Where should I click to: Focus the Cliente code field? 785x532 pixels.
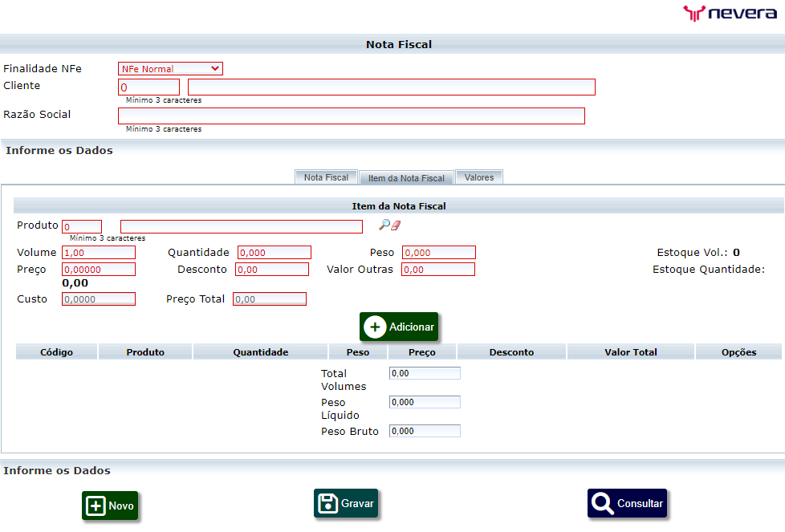coord(148,87)
